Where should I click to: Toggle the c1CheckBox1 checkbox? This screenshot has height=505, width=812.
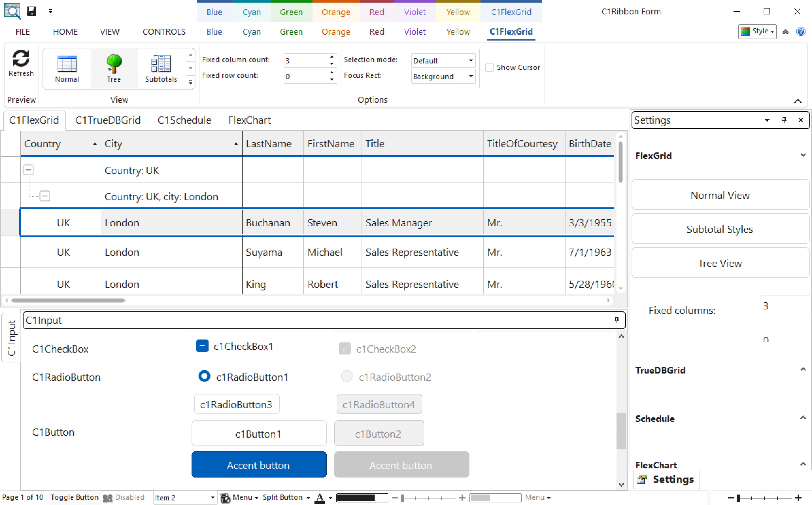[x=202, y=346]
